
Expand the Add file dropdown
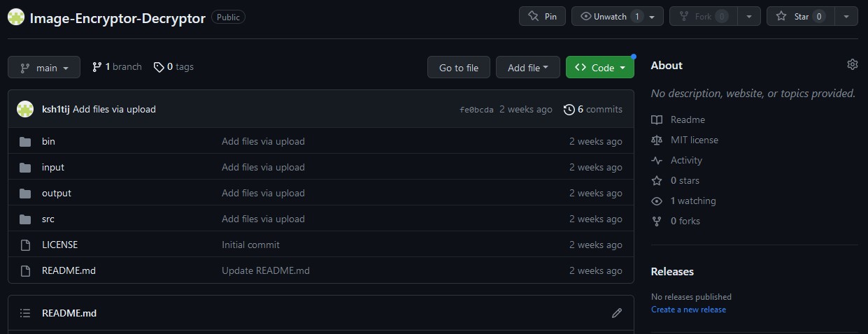[x=528, y=67]
